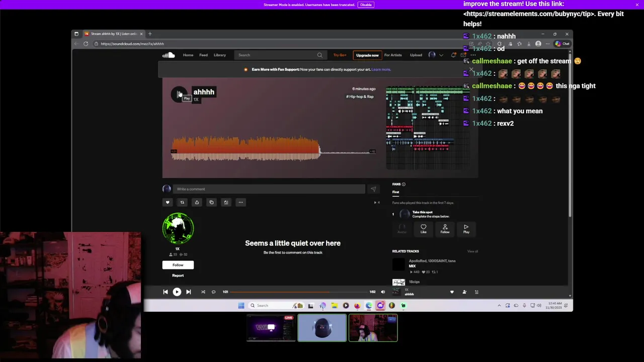The height and width of the screenshot is (362, 644).
Task: Seek in the ahhhh waveform
Action: (x=273, y=148)
